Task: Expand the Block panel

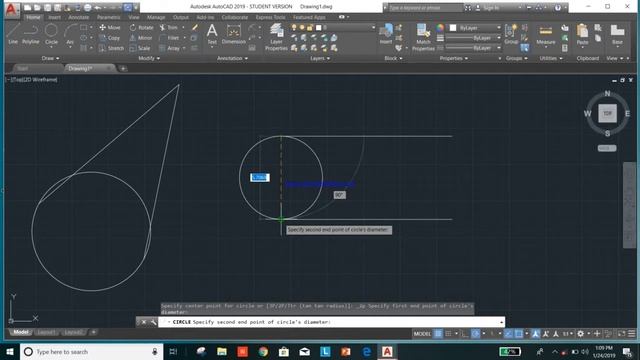Action: tap(393, 58)
